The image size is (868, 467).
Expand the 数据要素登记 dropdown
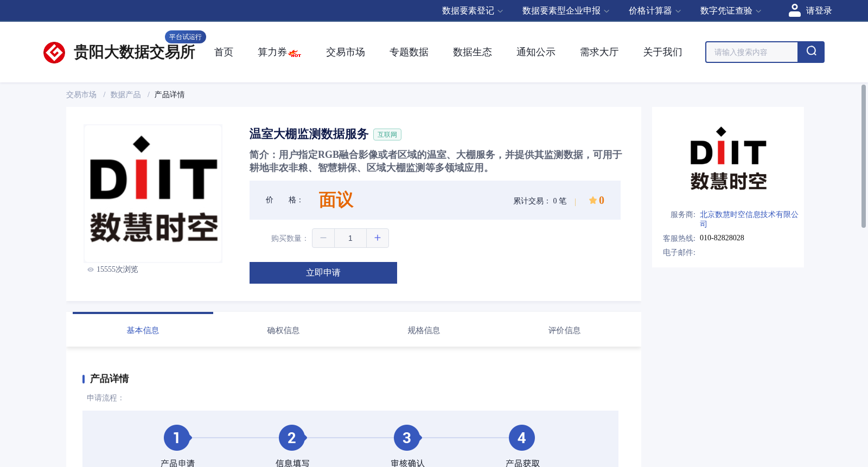click(x=473, y=11)
